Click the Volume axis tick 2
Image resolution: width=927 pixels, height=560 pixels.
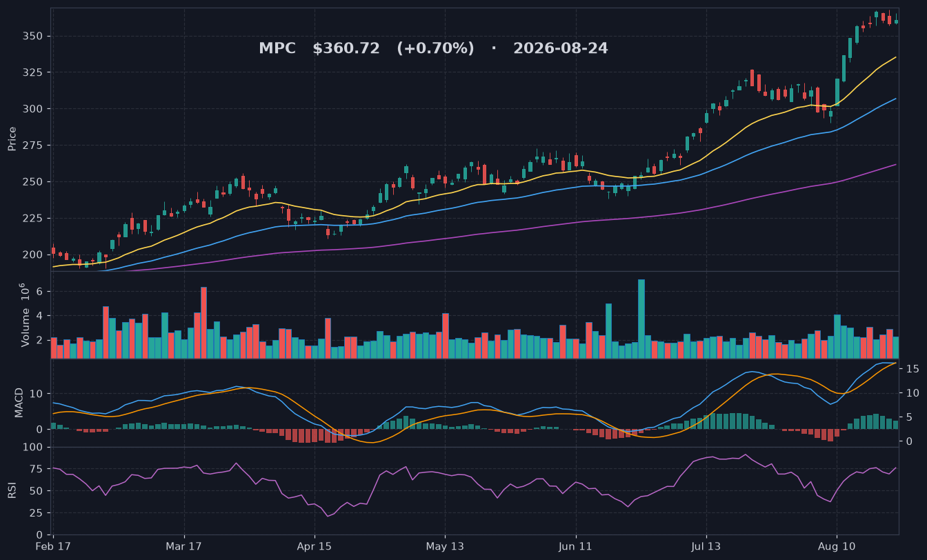pyautogui.click(x=41, y=340)
